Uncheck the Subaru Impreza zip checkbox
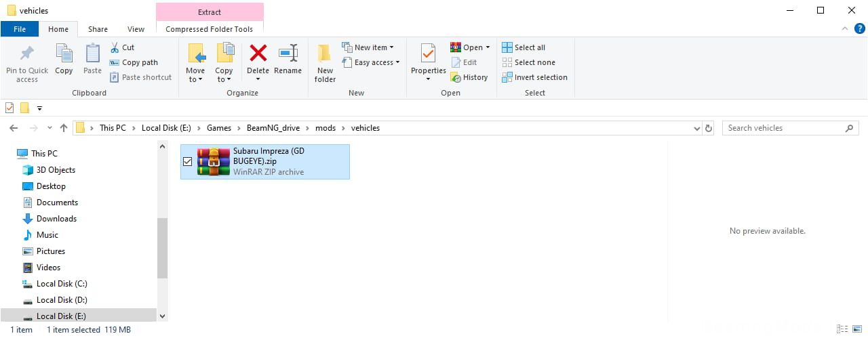Screen dimensions: 868x338 click(x=188, y=162)
